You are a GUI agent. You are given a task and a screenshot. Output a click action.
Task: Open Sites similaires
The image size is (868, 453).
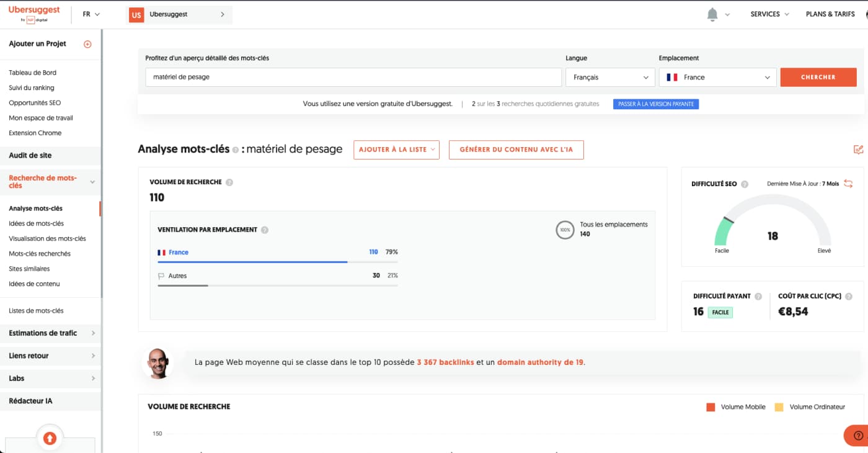[29, 269]
